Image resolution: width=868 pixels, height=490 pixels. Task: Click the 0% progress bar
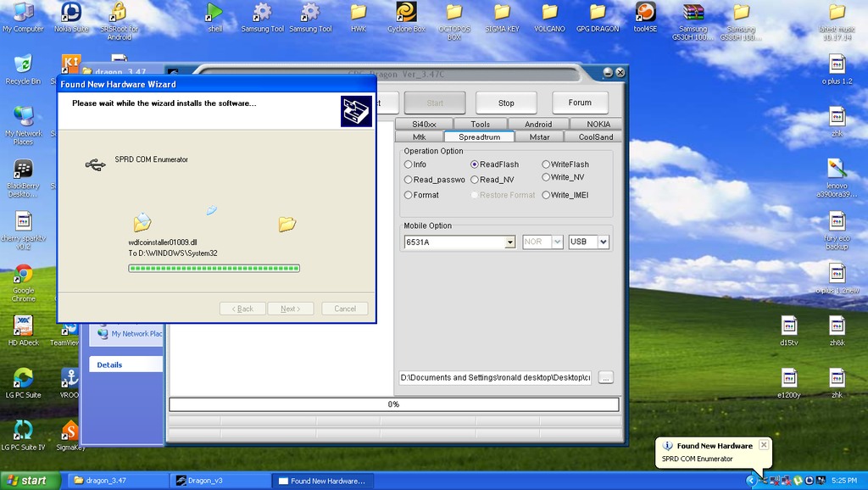tap(393, 404)
